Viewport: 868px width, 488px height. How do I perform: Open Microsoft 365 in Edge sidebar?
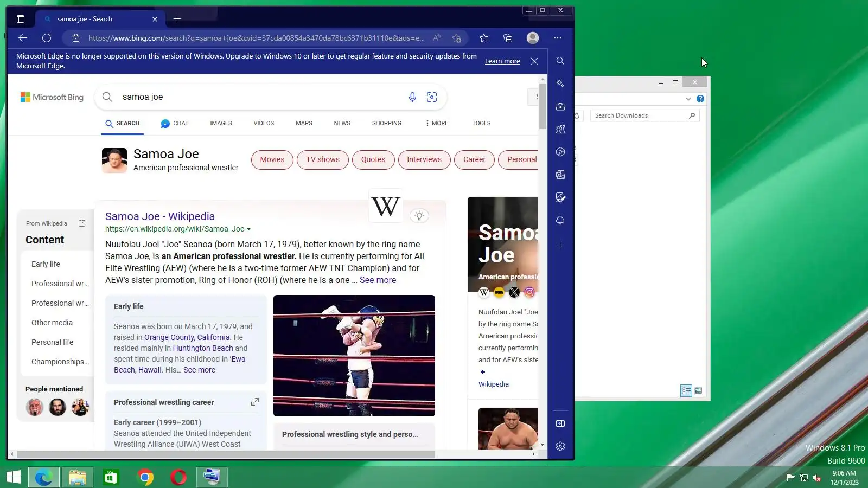pos(560,152)
